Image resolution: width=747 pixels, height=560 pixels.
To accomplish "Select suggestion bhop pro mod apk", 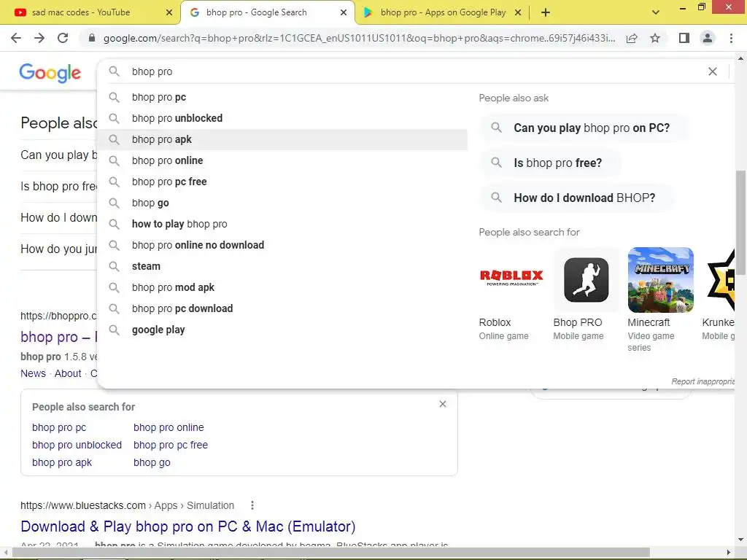I will click(282, 287).
